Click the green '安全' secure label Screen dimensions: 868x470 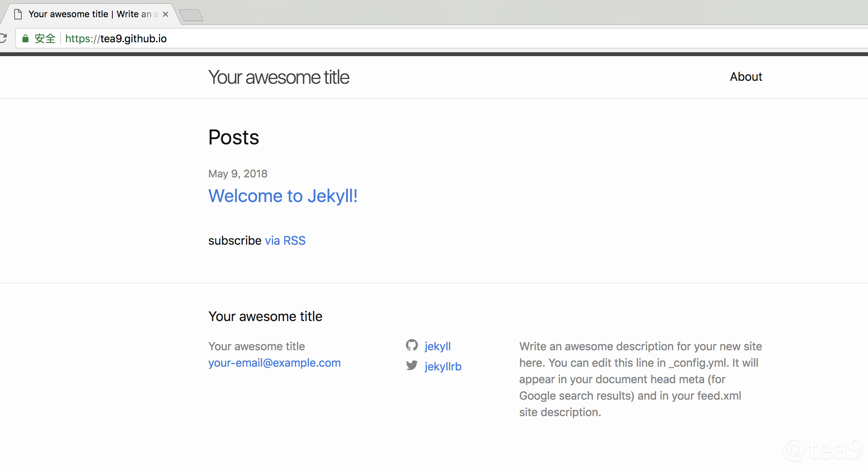[x=45, y=39]
